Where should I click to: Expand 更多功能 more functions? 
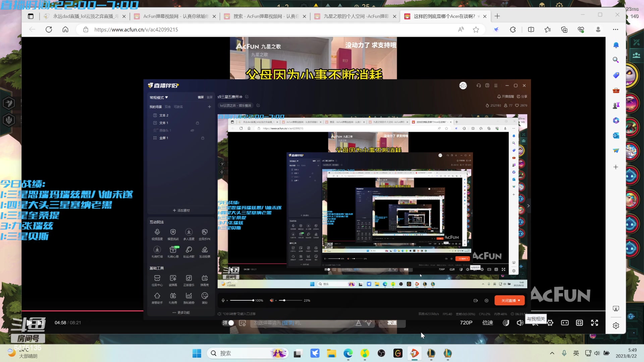pyautogui.click(x=181, y=312)
